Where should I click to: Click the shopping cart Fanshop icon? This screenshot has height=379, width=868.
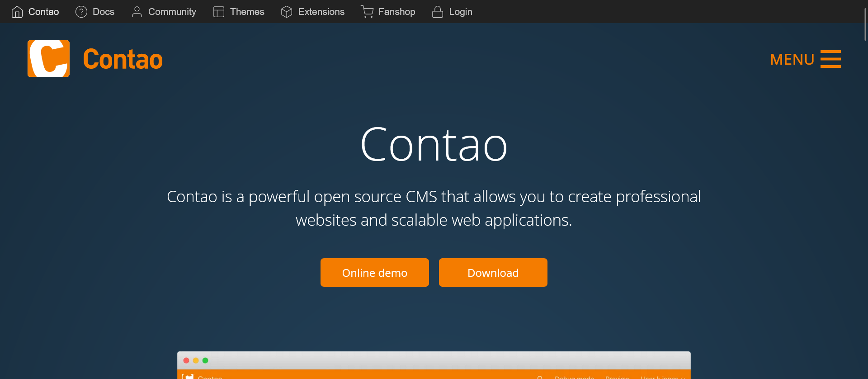click(367, 12)
